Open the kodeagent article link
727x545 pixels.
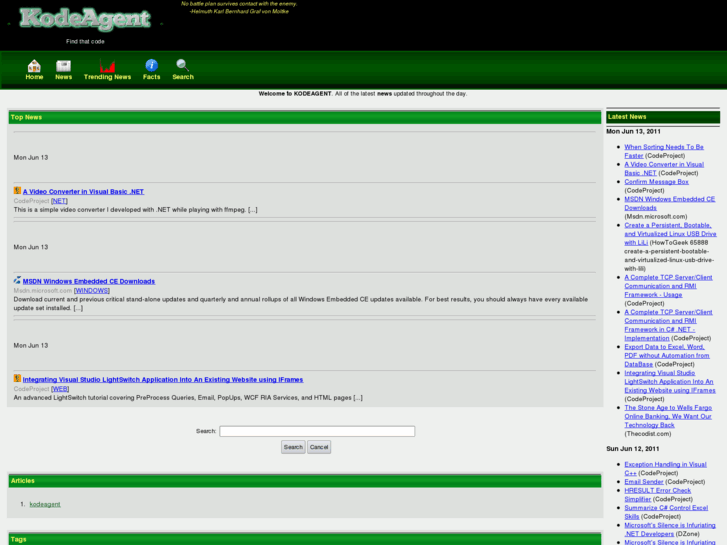point(45,505)
